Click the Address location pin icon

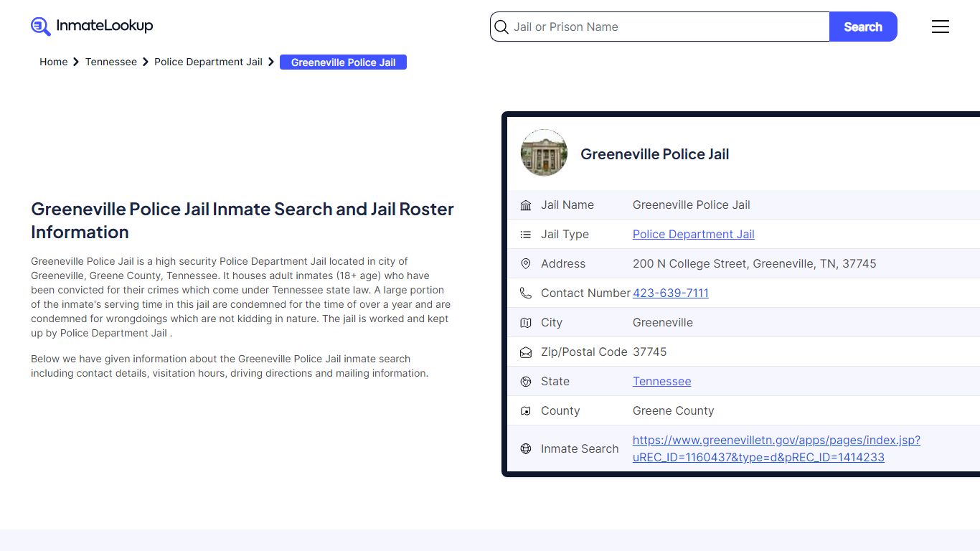[x=526, y=264]
